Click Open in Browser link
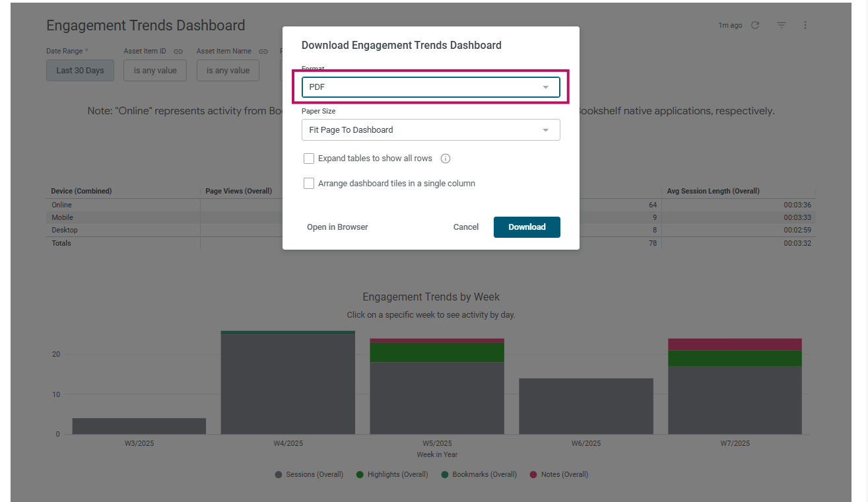This screenshot has height=502, width=868. [337, 227]
